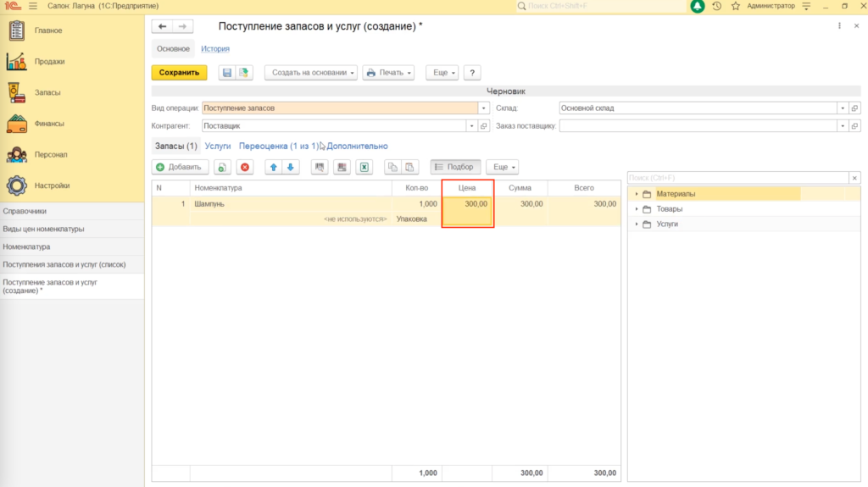Screen dimensions: 868x487
Task: Open the Дополнительно tab
Action: 357,146
